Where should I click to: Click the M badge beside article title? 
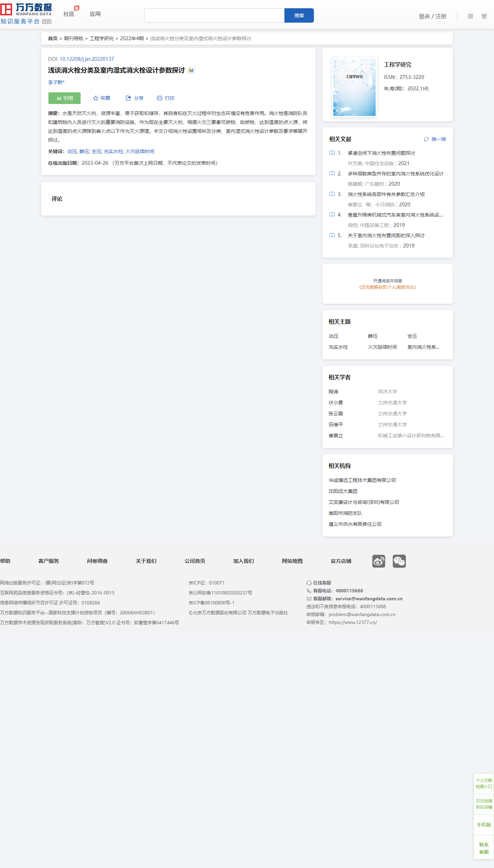click(x=191, y=70)
